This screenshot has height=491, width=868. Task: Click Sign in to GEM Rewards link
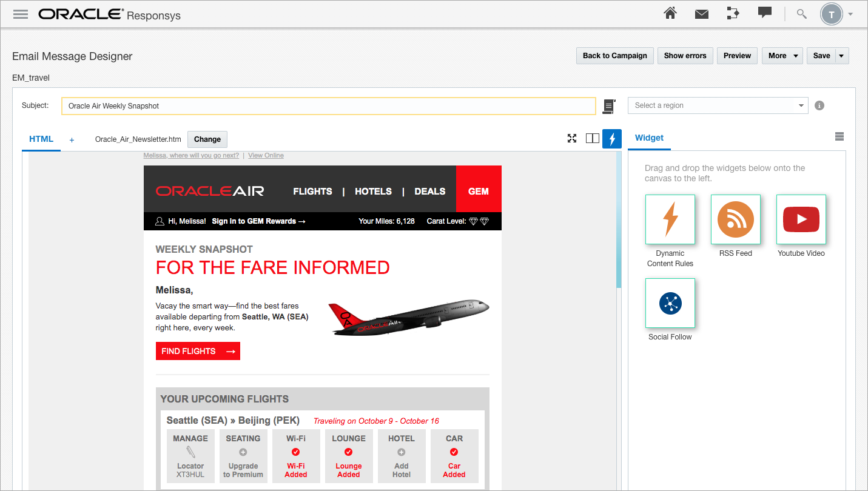(258, 221)
